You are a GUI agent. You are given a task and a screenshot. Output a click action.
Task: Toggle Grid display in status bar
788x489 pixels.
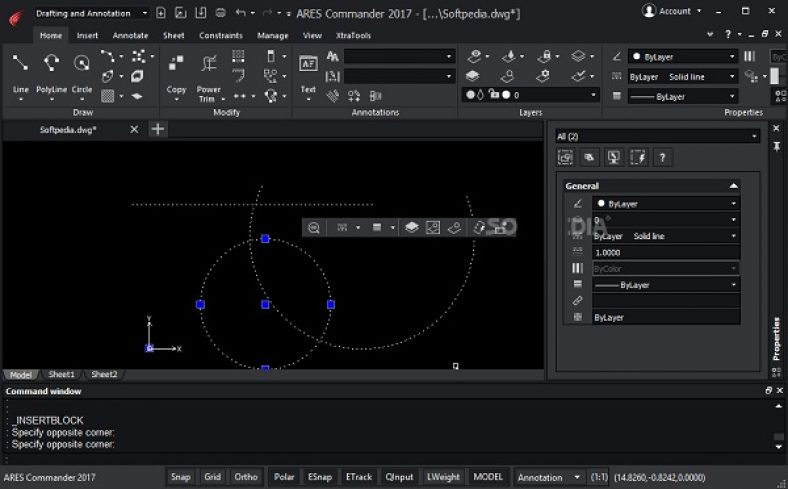tap(212, 477)
